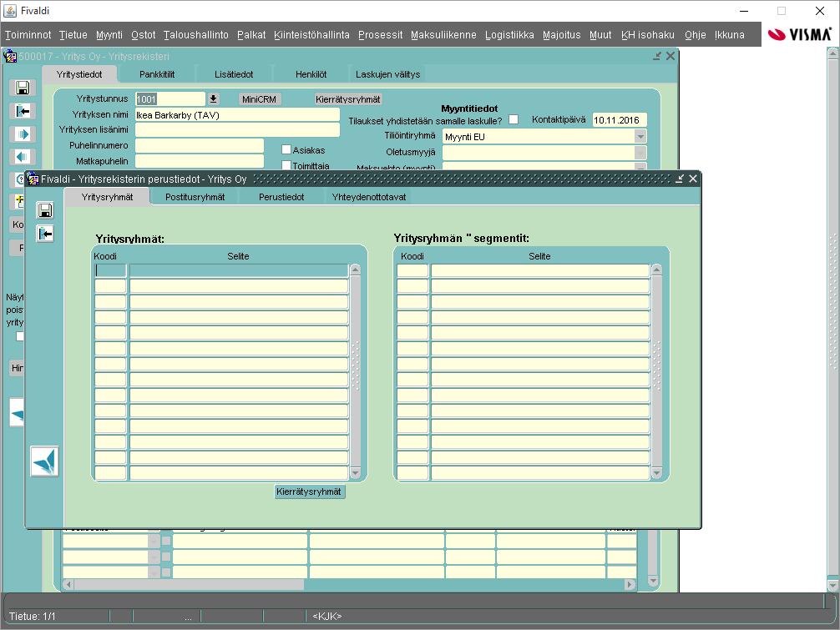Close the Yritysrekisteri background window
This screenshot has height=630, width=840.
(670, 56)
